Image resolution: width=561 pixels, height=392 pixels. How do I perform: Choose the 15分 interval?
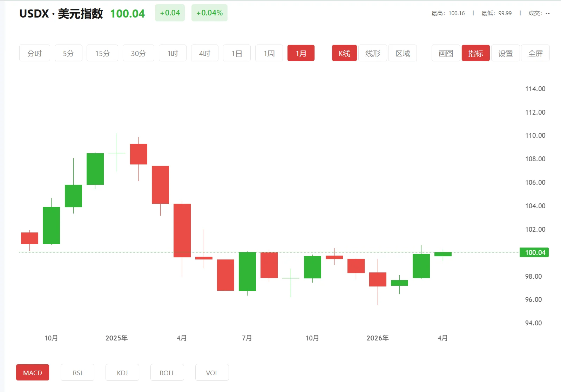(102, 53)
